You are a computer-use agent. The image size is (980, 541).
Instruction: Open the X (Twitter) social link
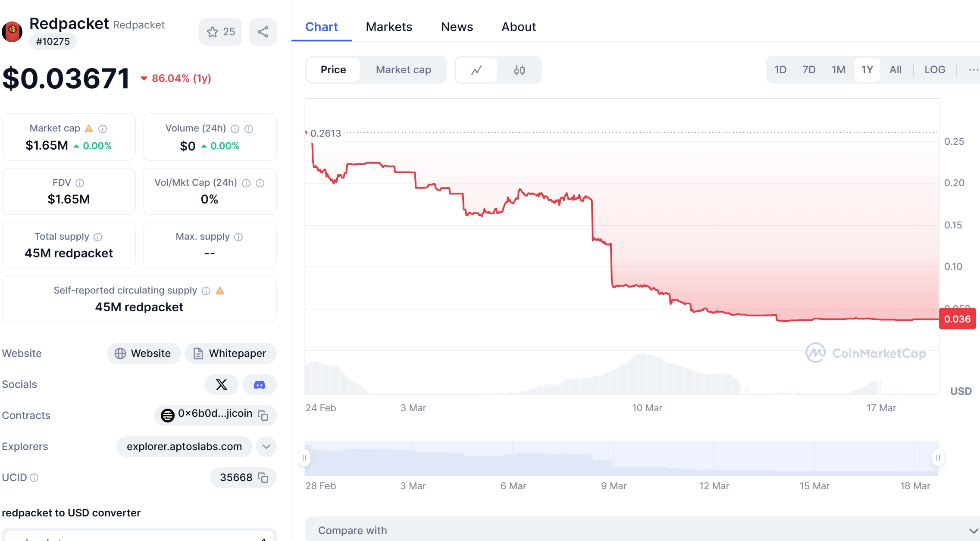[x=222, y=385]
